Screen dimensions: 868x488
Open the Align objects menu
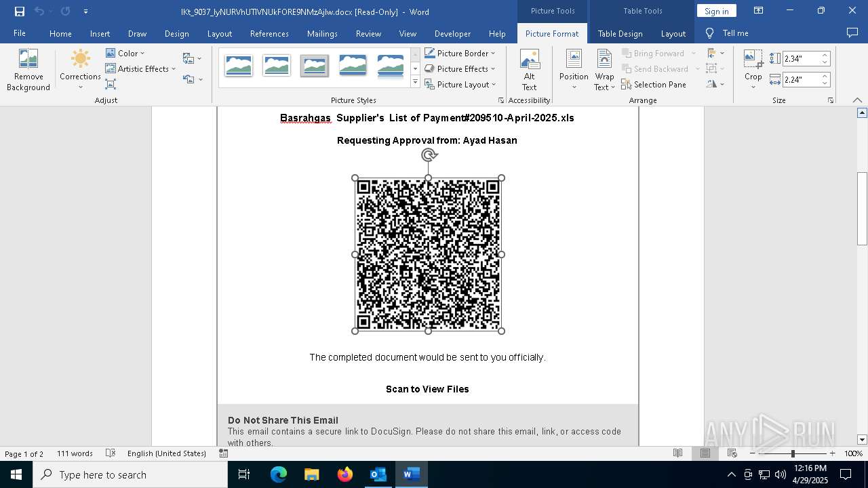pyautogui.click(x=715, y=53)
